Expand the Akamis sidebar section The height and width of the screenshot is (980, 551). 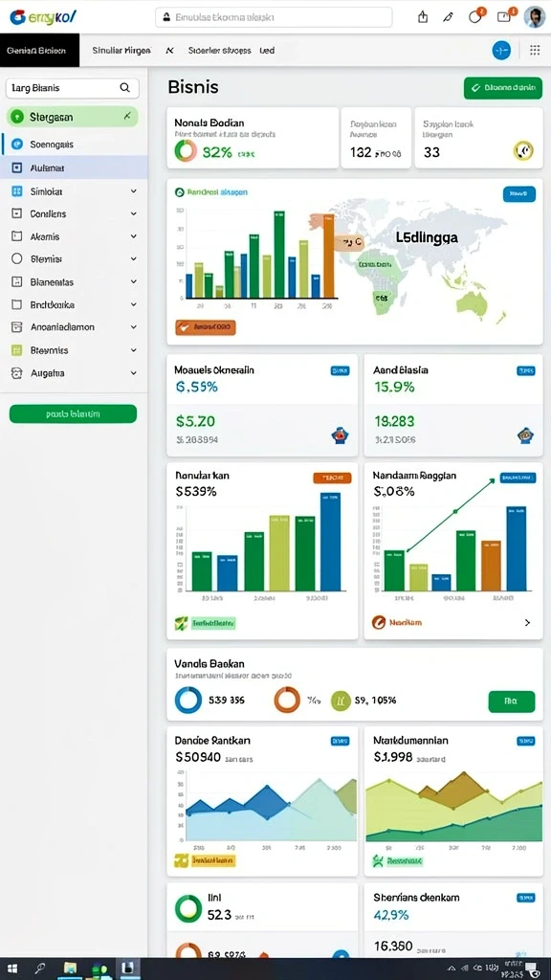[134, 237]
